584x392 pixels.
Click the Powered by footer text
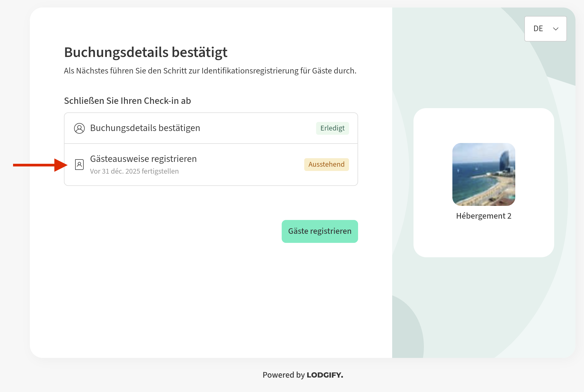click(283, 375)
